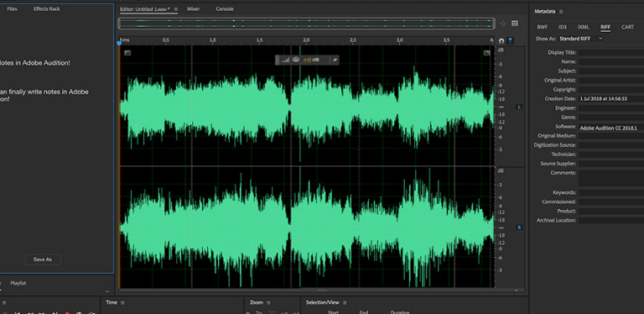Select the RIFF metadata tab

pyautogui.click(x=605, y=27)
